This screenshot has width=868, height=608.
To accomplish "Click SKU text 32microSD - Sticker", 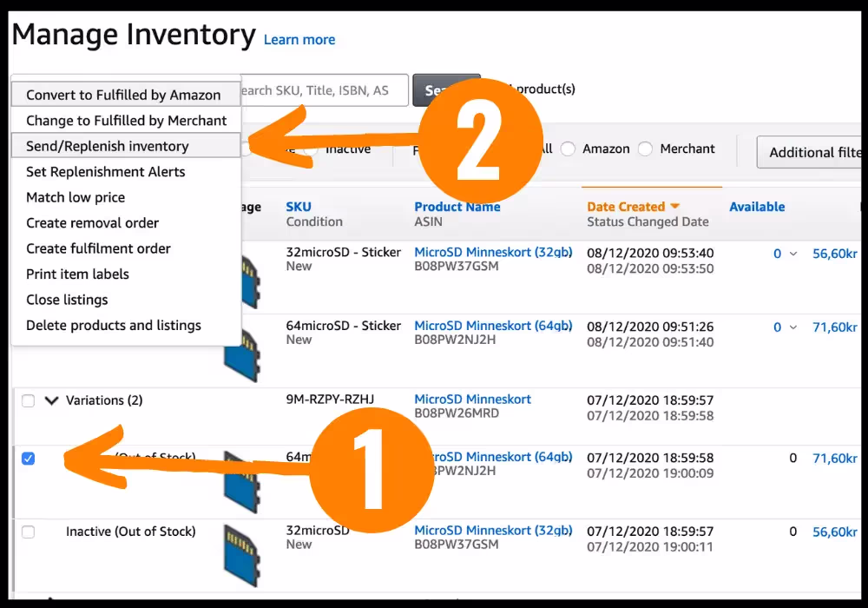I will 343,252.
